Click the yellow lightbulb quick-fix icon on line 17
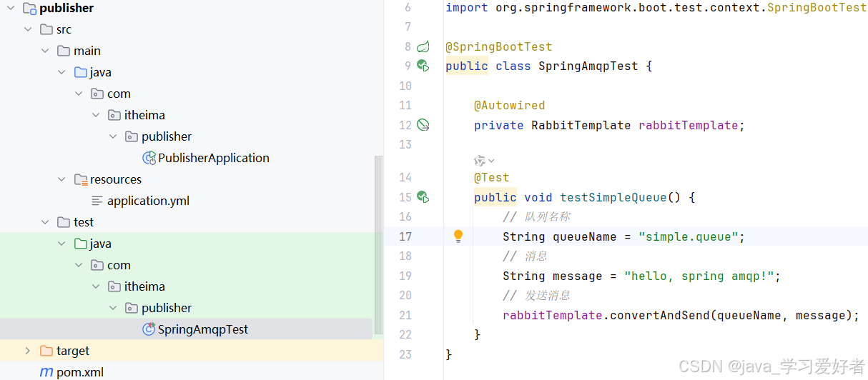 [458, 236]
